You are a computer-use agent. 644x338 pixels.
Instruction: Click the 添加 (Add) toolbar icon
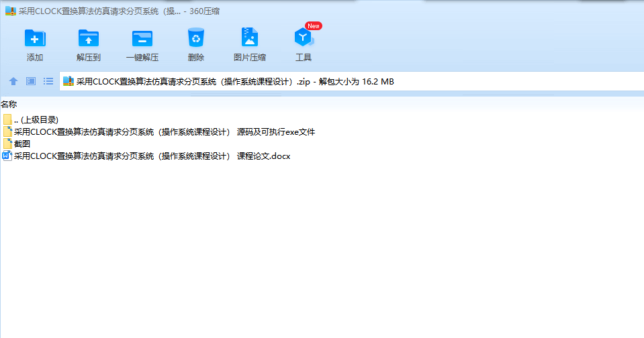point(35,38)
